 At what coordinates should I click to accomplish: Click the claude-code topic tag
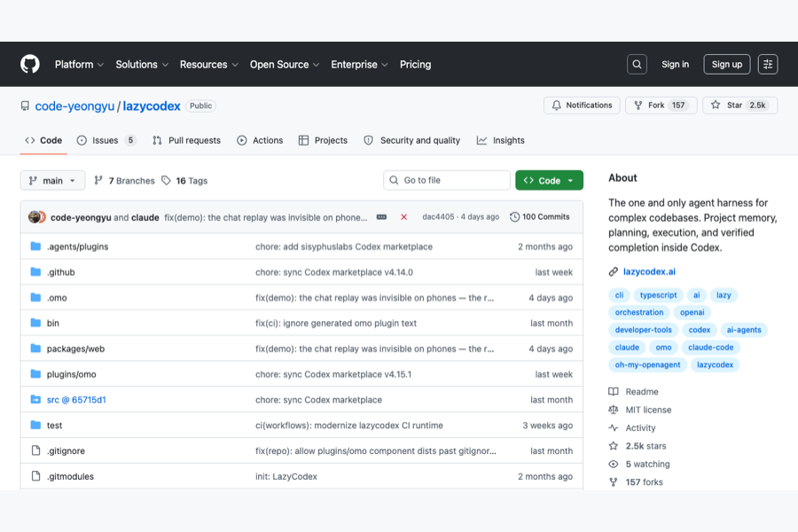click(x=710, y=348)
